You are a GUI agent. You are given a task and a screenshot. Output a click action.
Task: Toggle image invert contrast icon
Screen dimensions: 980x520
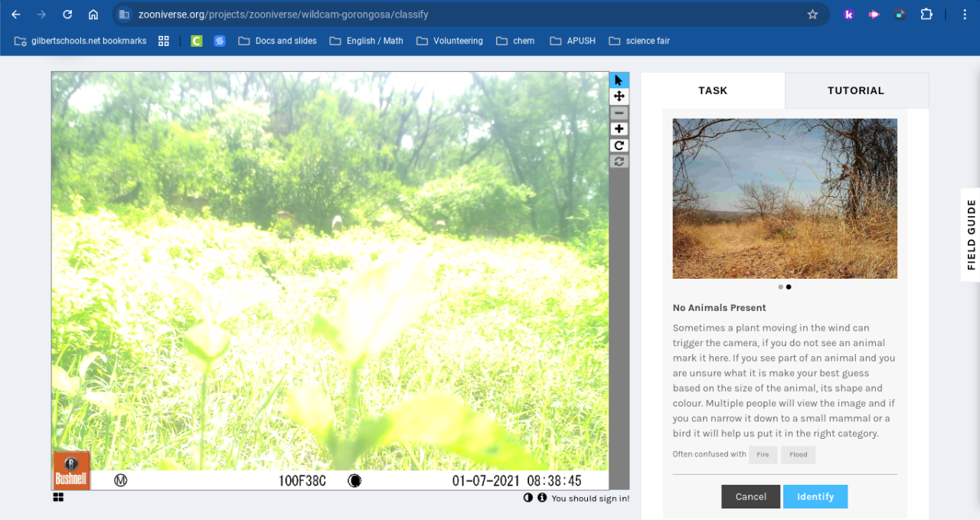528,498
